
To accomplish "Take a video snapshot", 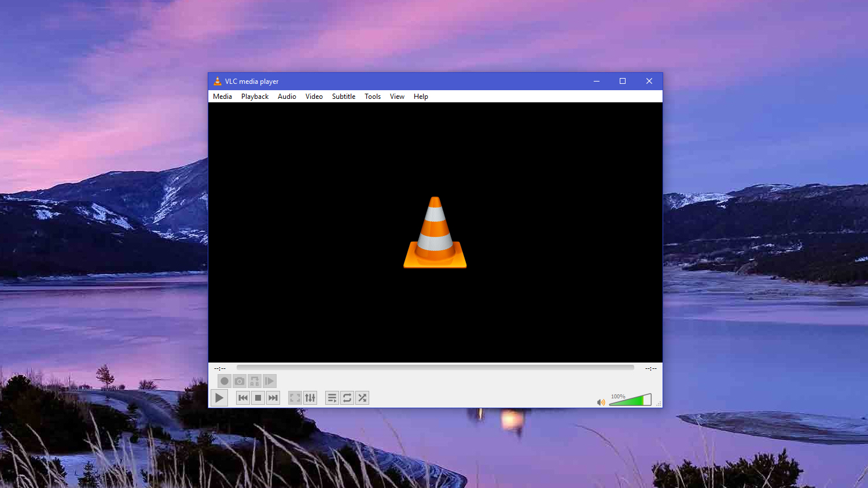I will tap(239, 381).
